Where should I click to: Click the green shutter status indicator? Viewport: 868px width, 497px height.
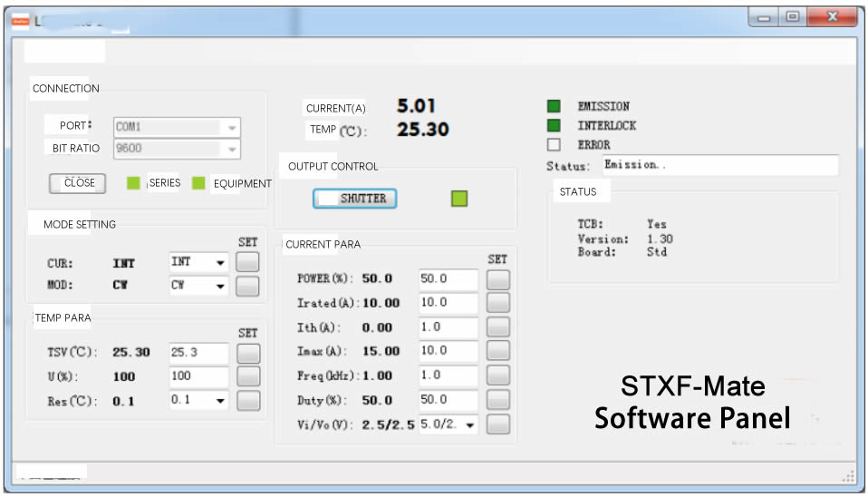(459, 199)
